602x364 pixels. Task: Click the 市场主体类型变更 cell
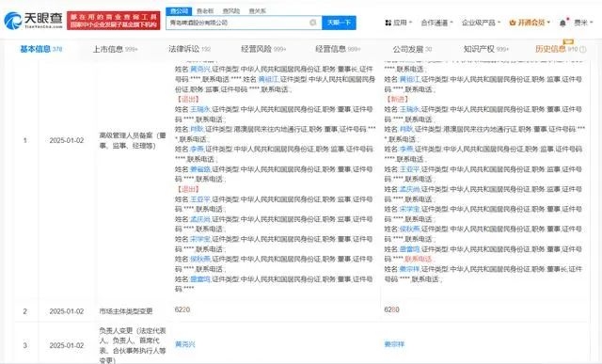tap(125, 311)
